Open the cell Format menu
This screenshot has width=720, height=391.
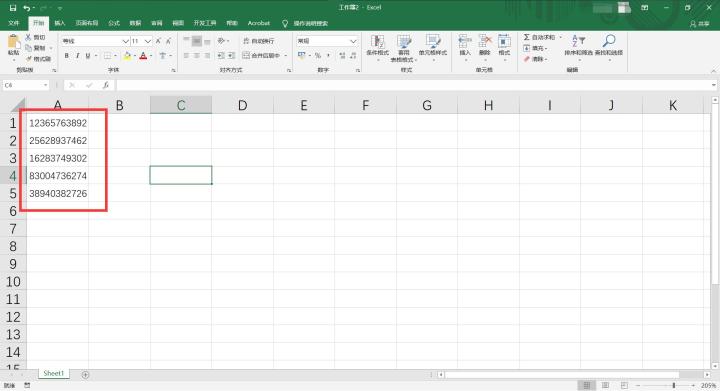tap(504, 47)
